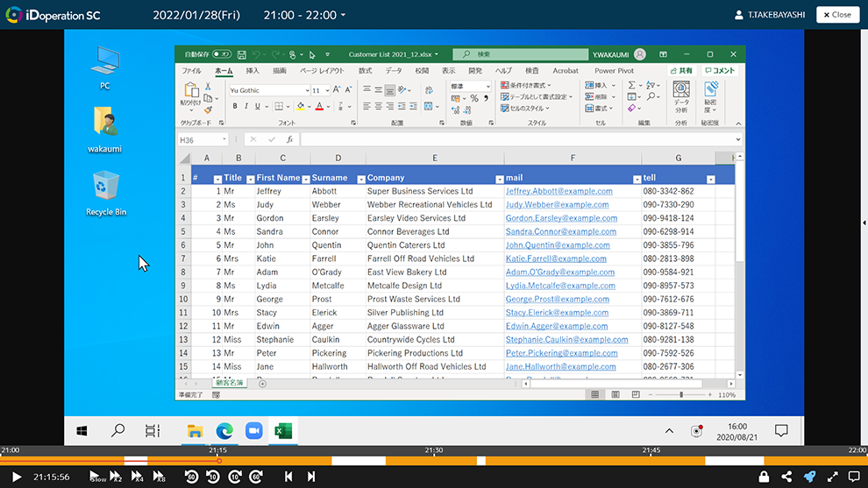Click the red playhead marker on timeline
This screenshot has height=488, width=868.
point(219,460)
